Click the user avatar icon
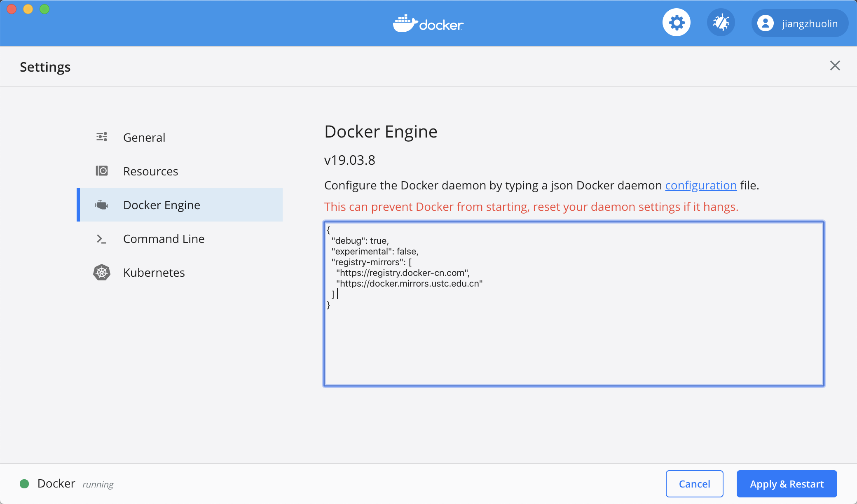This screenshot has width=857, height=504. [x=766, y=23]
